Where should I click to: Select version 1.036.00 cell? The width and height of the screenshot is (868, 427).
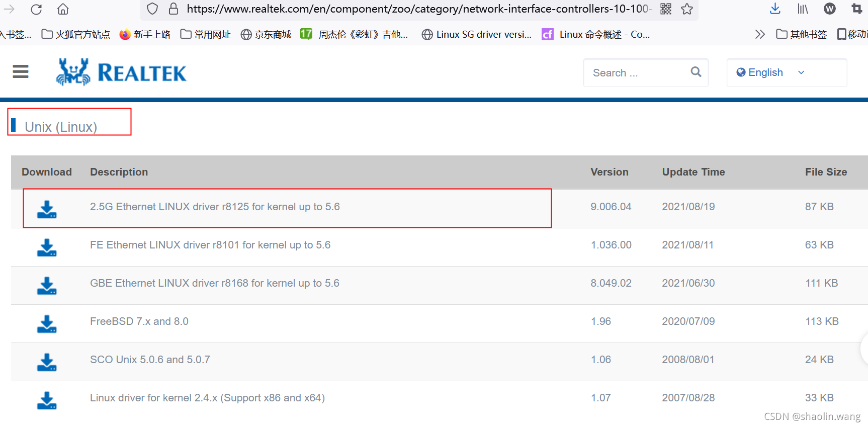(611, 245)
